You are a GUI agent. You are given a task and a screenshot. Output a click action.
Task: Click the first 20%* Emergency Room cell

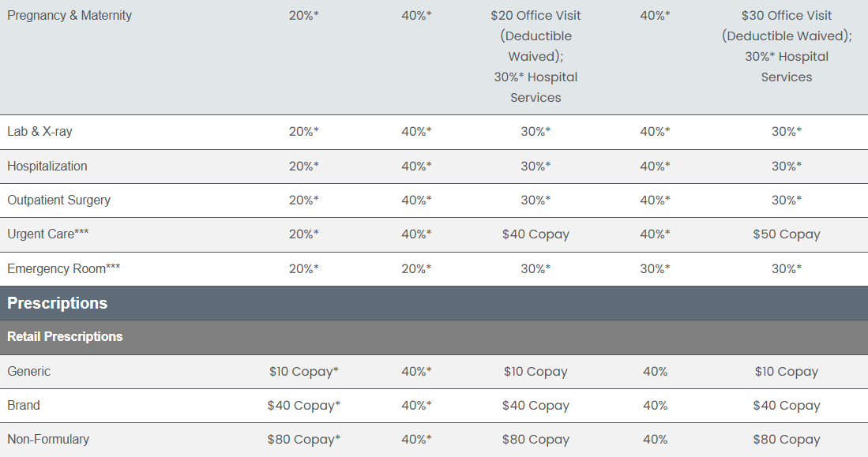pyautogui.click(x=304, y=269)
